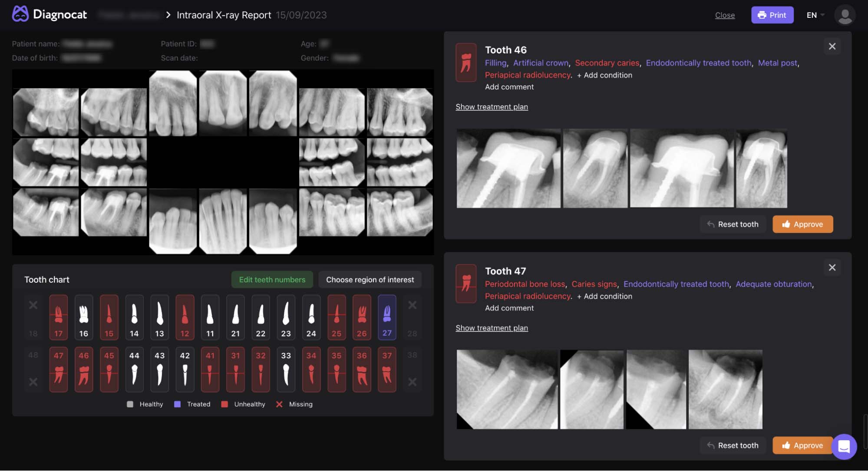The image size is (868, 471).
Task: Open first Tooth 46 X-ray thumbnail
Action: (x=508, y=168)
